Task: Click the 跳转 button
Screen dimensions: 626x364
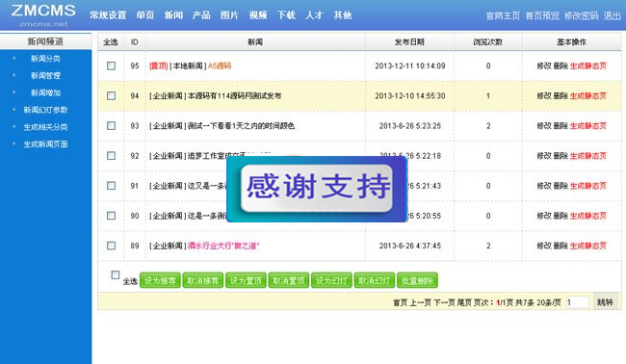Action: pyautogui.click(x=605, y=302)
